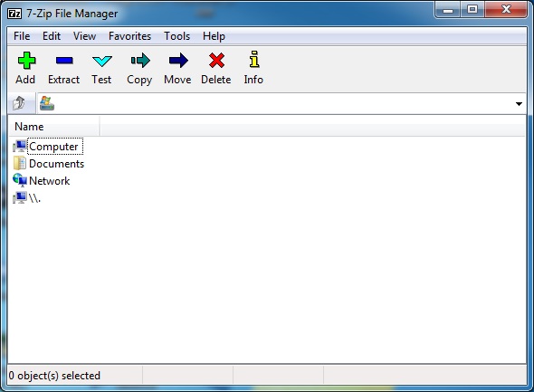Minimize the 7-Zip window
This screenshot has width=534, height=392.
point(448,10)
